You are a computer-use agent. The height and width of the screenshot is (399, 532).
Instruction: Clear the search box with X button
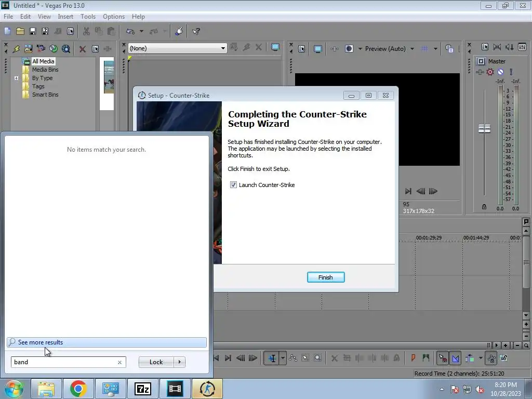coord(119,362)
